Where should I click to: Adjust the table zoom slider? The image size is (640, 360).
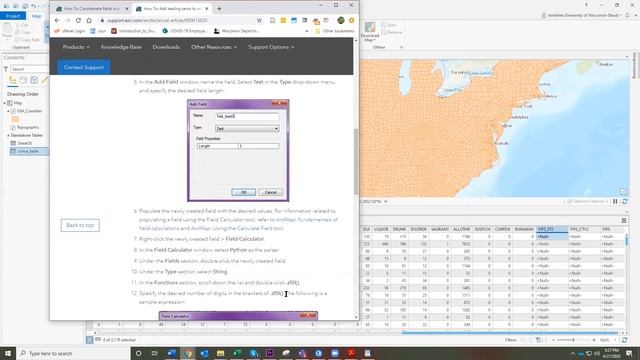click(573, 340)
